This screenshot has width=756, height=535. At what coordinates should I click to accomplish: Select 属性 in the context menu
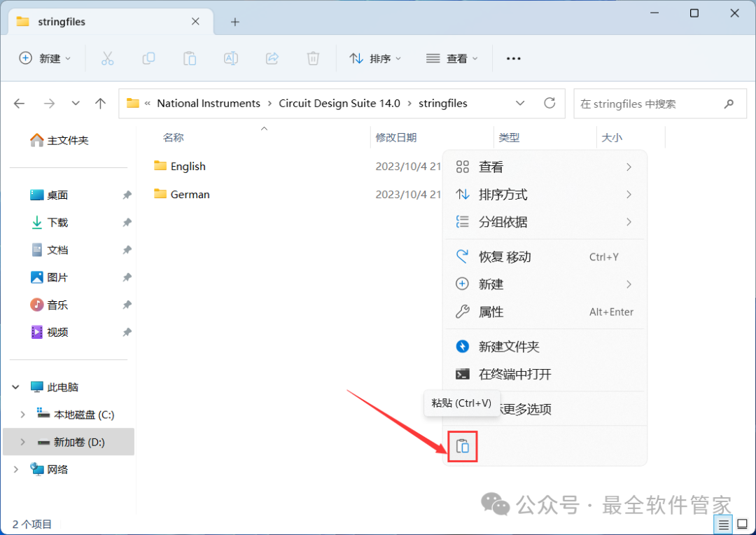tap(491, 312)
